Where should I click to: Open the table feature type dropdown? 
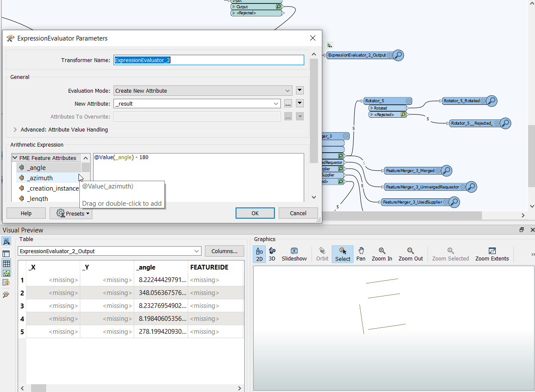click(x=110, y=251)
